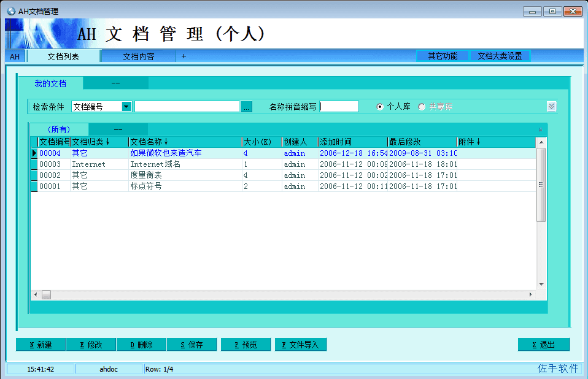Image resolution: width=588 pixels, height=379 pixels.
Task: Select the 个人库 radio option
Action: tap(380, 107)
